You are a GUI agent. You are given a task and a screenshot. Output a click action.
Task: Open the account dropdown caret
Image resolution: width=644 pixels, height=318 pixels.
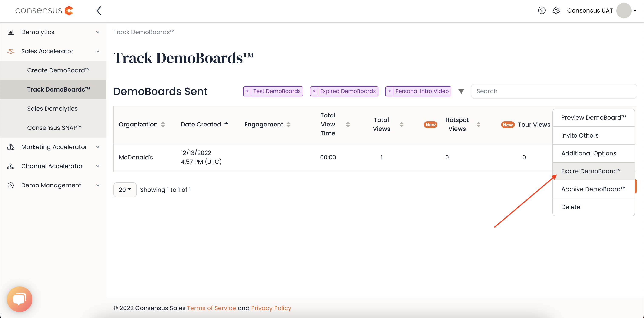point(635,11)
